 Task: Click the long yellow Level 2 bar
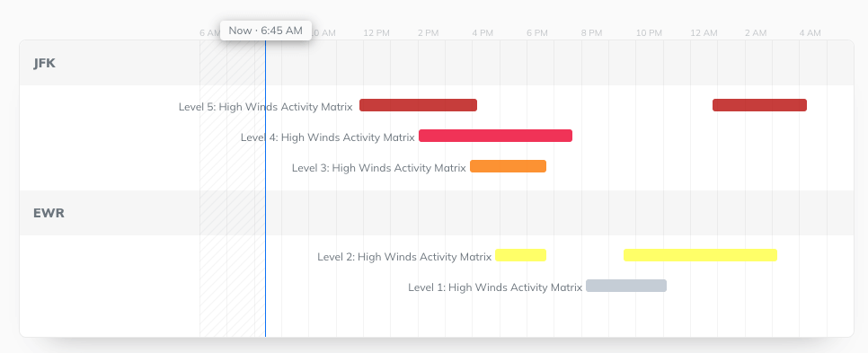pos(700,255)
